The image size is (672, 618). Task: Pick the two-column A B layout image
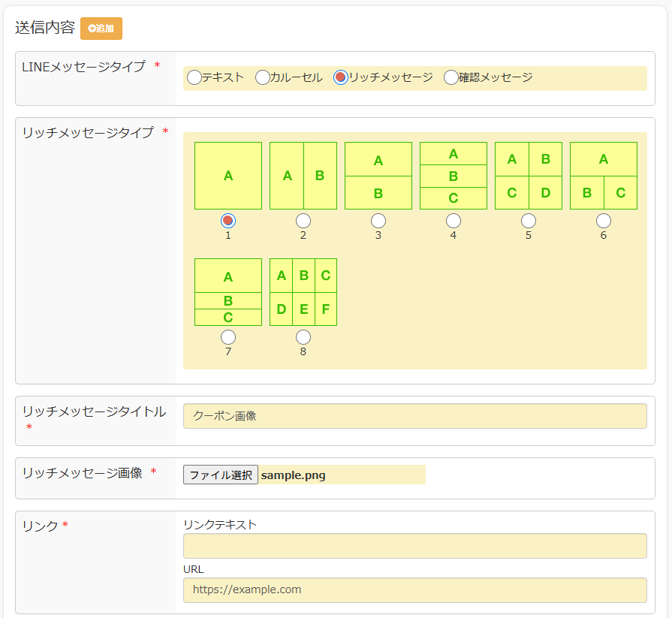pos(303,176)
